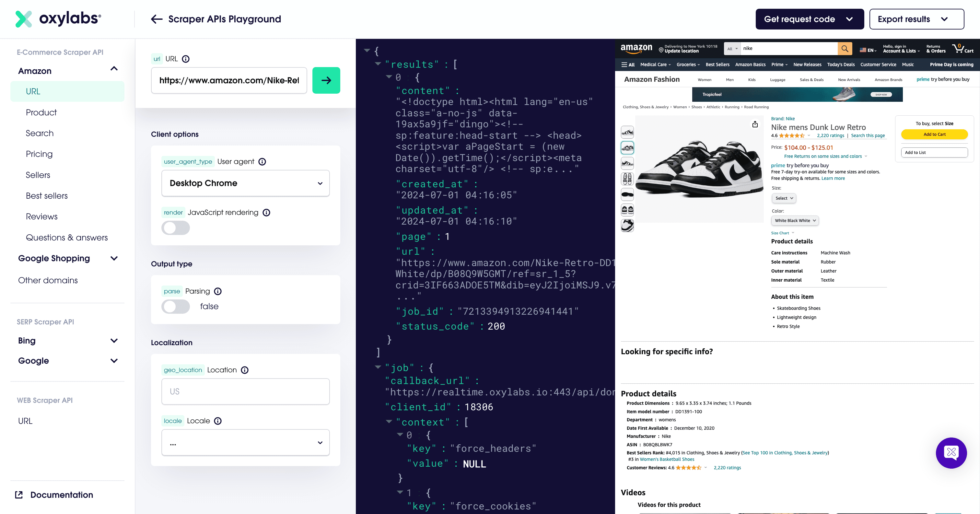
Task: Expand the Google Shopping section
Action: click(x=54, y=258)
